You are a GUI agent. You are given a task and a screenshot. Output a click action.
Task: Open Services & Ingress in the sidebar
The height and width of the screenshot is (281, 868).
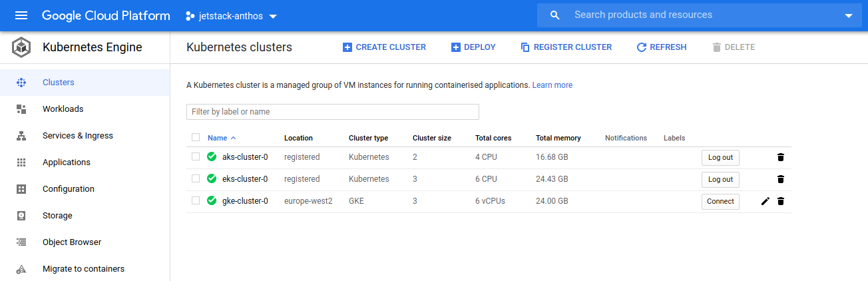(85, 136)
